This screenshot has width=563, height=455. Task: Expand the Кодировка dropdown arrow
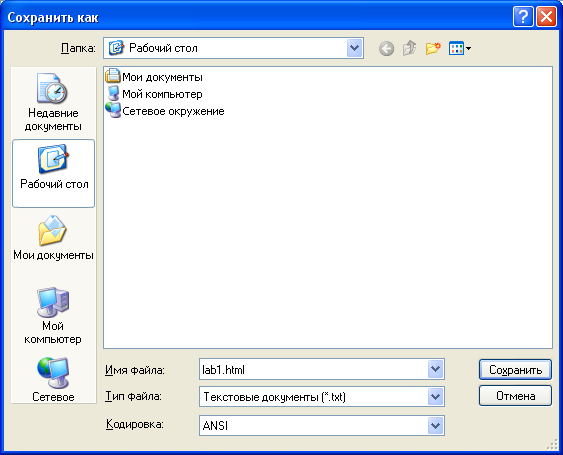tap(436, 426)
